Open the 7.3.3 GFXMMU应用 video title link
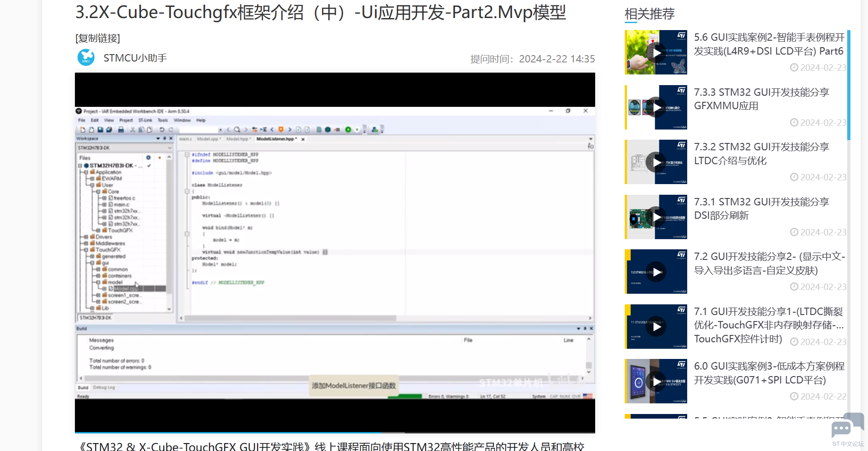The image size is (868, 451). (762, 99)
